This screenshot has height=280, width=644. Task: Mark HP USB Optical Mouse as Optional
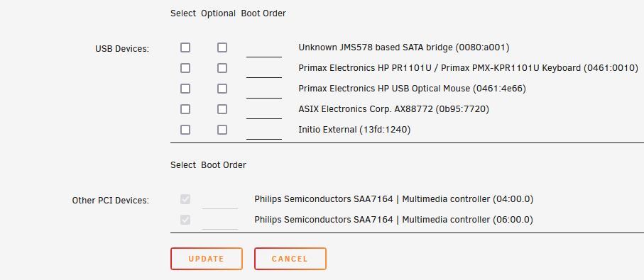222,89
